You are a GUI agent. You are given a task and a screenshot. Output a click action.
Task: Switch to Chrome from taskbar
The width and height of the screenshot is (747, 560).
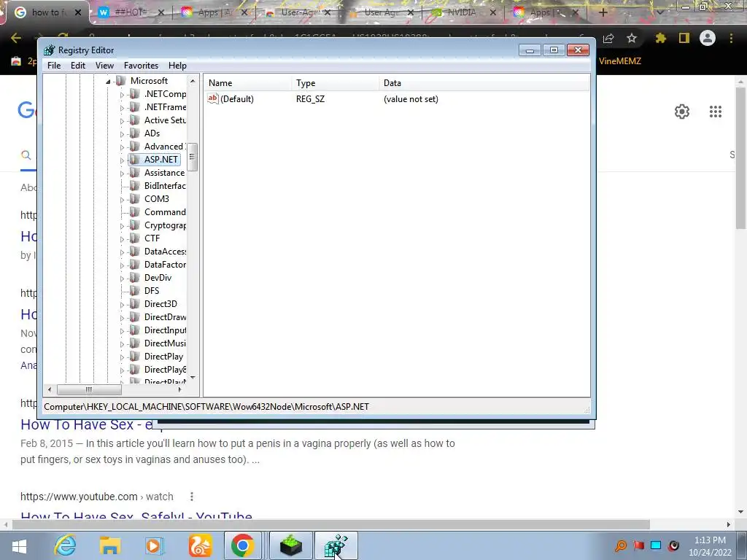tap(242, 545)
